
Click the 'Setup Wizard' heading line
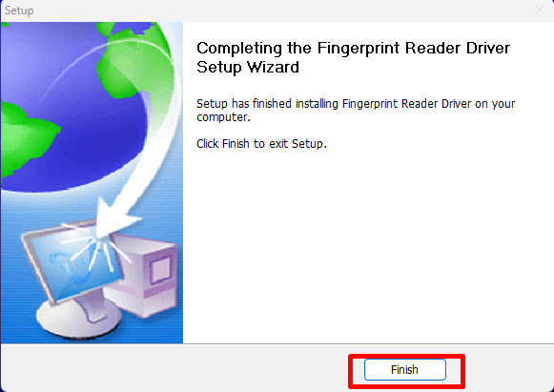coord(248,67)
